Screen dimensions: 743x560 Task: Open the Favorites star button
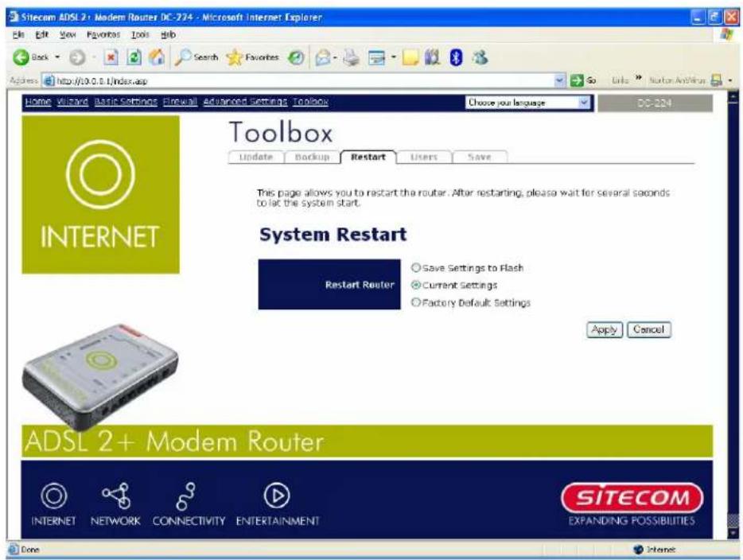point(252,57)
